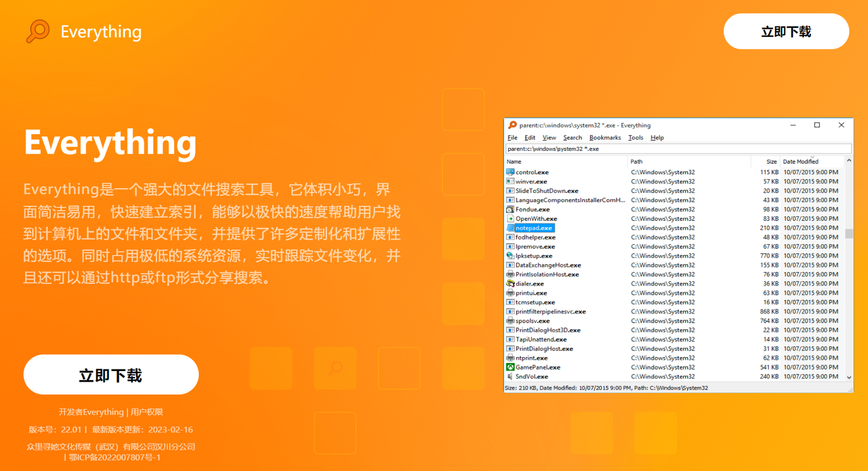
Task: Click the spoolsv.exe printer icon
Action: 511,321
